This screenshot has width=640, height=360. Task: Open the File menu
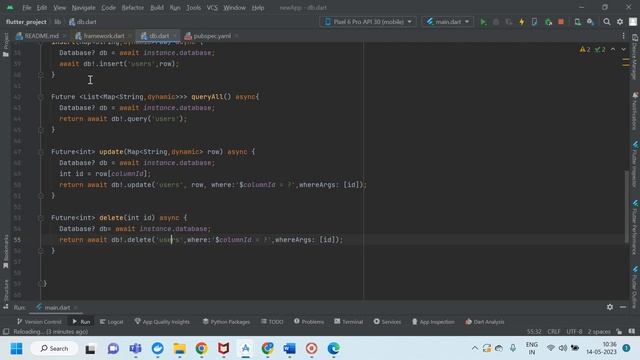pos(27,8)
